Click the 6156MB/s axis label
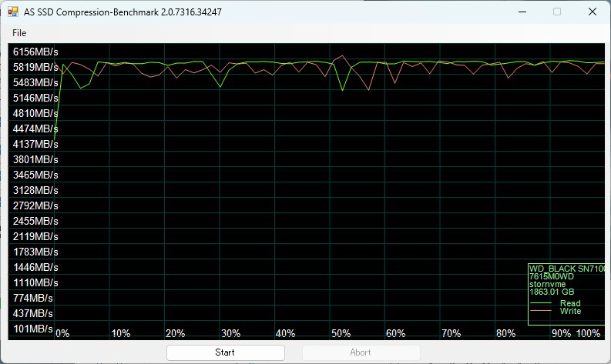 (x=35, y=52)
